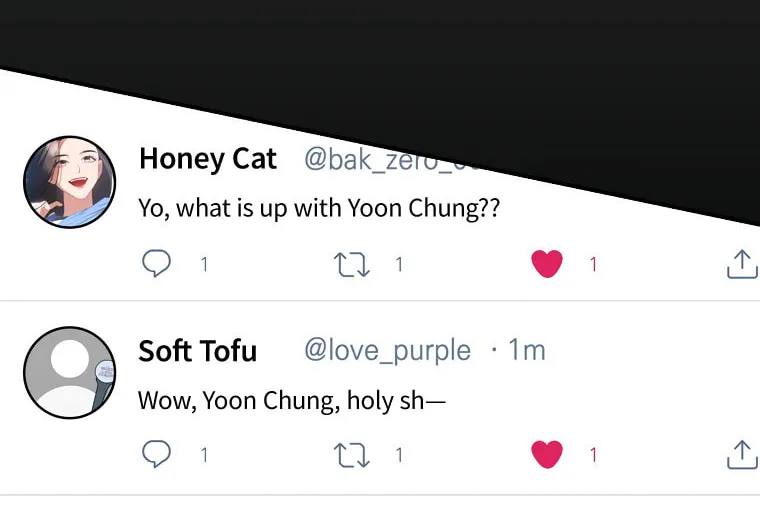
Task: Retweet Honey Cat's post
Action: (351, 265)
